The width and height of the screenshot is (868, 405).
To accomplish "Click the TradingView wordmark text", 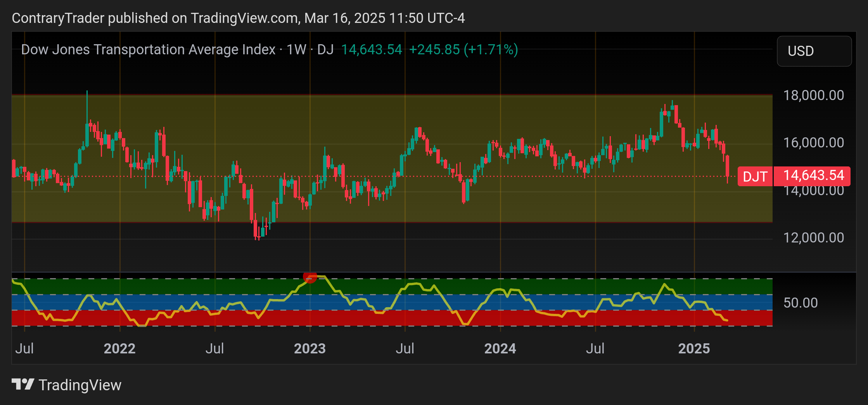I will pyautogui.click(x=80, y=385).
